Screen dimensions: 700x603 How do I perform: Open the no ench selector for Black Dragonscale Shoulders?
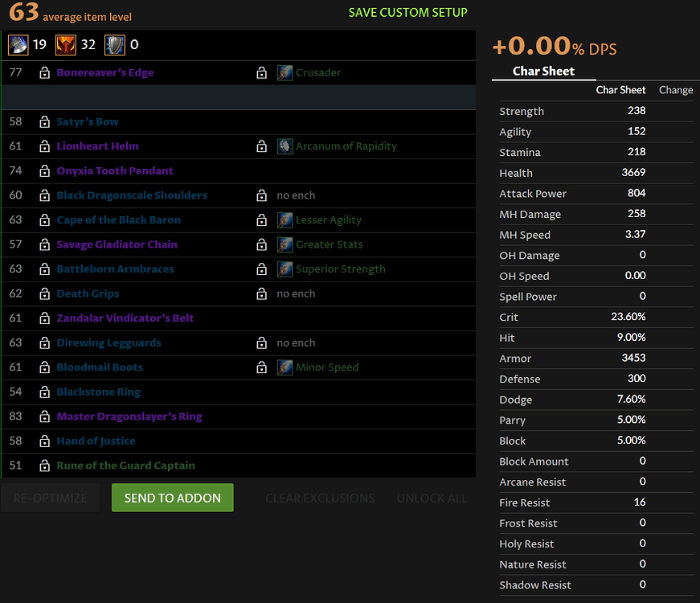[x=295, y=195]
